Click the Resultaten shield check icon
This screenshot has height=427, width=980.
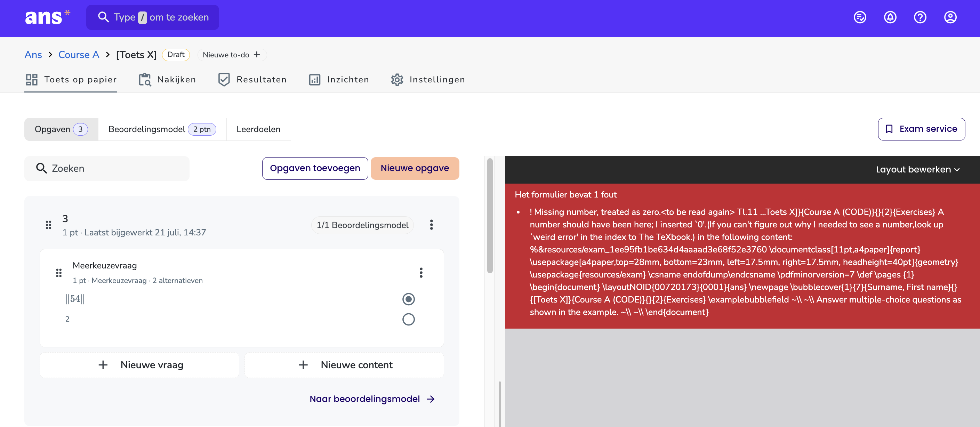[x=224, y=80]
